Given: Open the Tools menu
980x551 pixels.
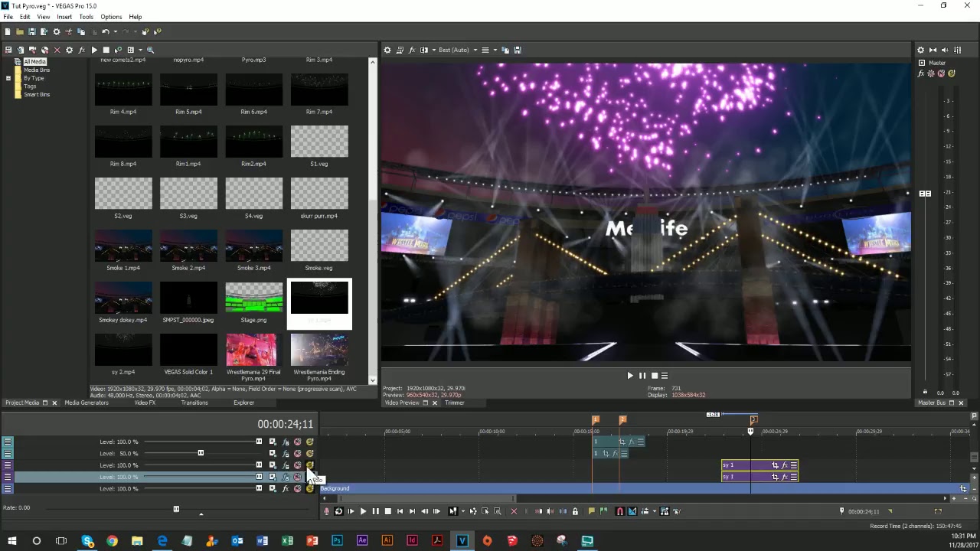Looking at the screenshot, I should point(86,17).
